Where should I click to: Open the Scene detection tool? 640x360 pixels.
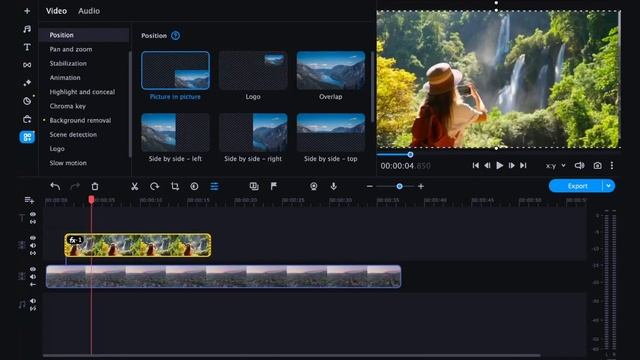(73, 134)
